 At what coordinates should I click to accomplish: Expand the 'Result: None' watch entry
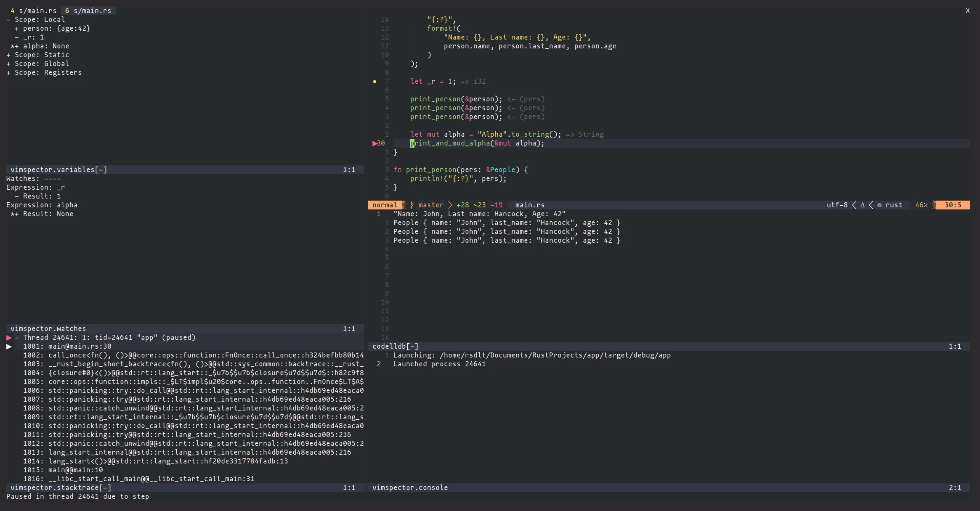pyautogui.click(x=17, y=214)
